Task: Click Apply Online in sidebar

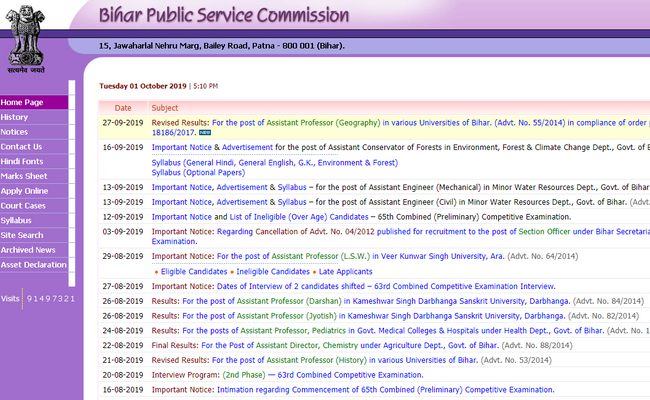Action: pyautogui.click(x=24, y=191)
